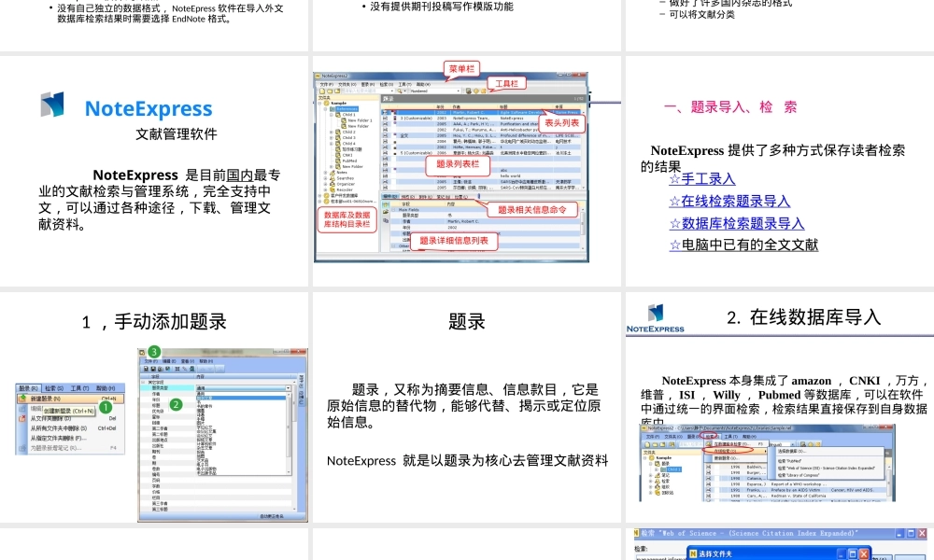
Task: Open the 在线数据库导入 slide
Action: click(x=780, y=408)
